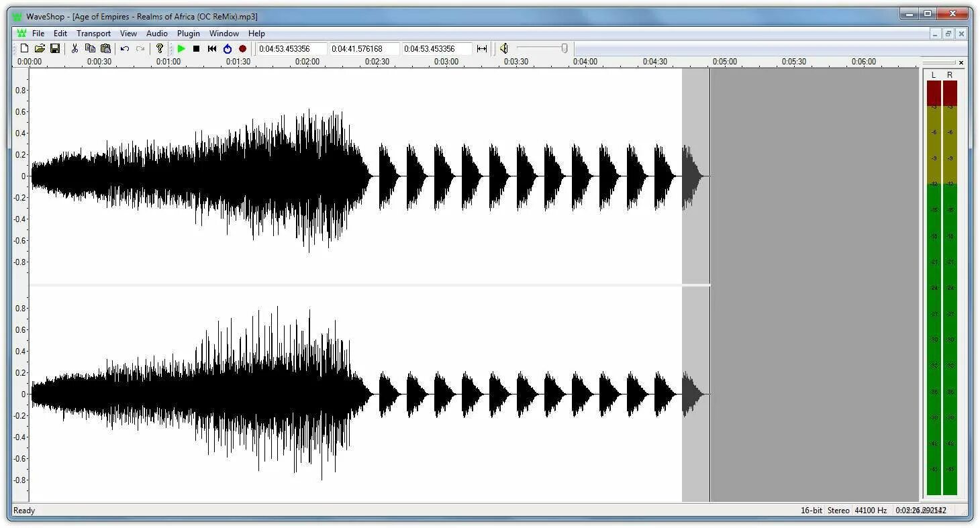Click the Ready status text
Viewport: 980px width, 528px height.
pyautogui.click(x=24, y=511)
